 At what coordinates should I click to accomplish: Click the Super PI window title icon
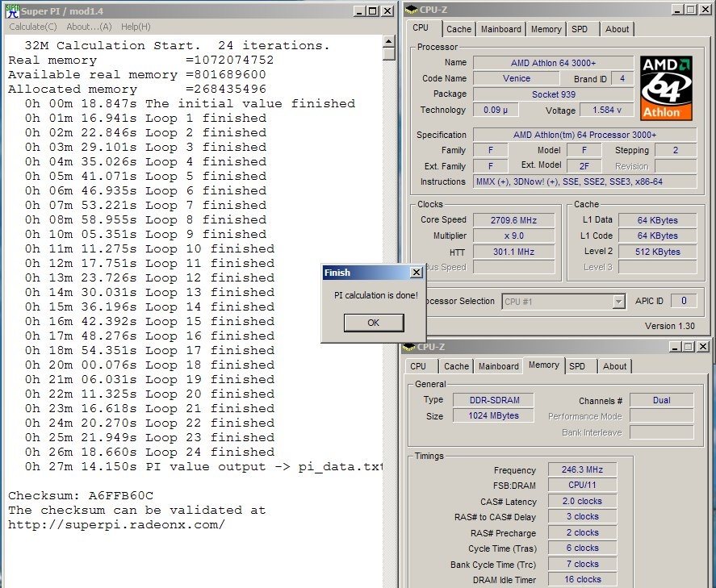pyautogui.click(x=12, y=11)
